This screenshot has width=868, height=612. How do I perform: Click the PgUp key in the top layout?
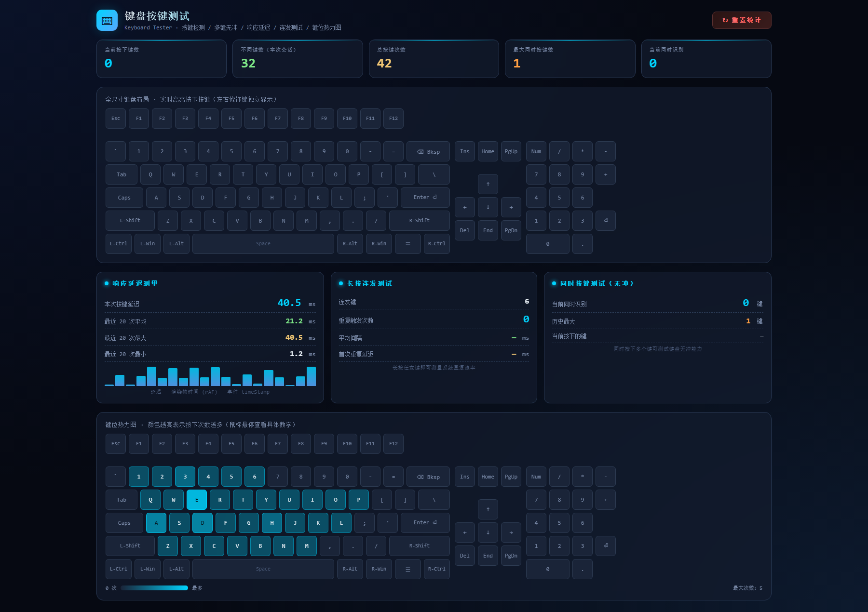511,151
